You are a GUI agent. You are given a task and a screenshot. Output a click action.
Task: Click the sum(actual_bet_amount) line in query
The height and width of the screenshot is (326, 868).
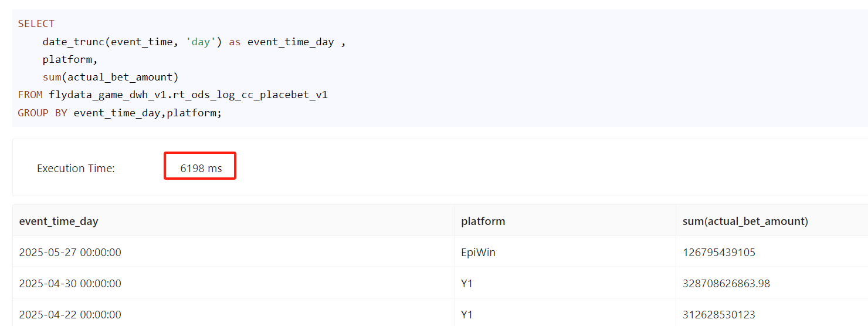pos(110,77)
